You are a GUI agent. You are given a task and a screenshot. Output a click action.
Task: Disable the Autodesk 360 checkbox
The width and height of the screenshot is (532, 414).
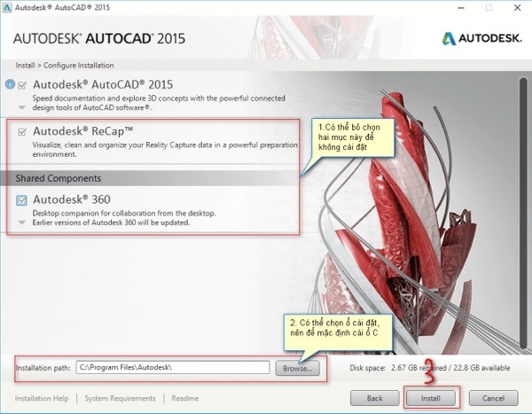coord(22,200)
